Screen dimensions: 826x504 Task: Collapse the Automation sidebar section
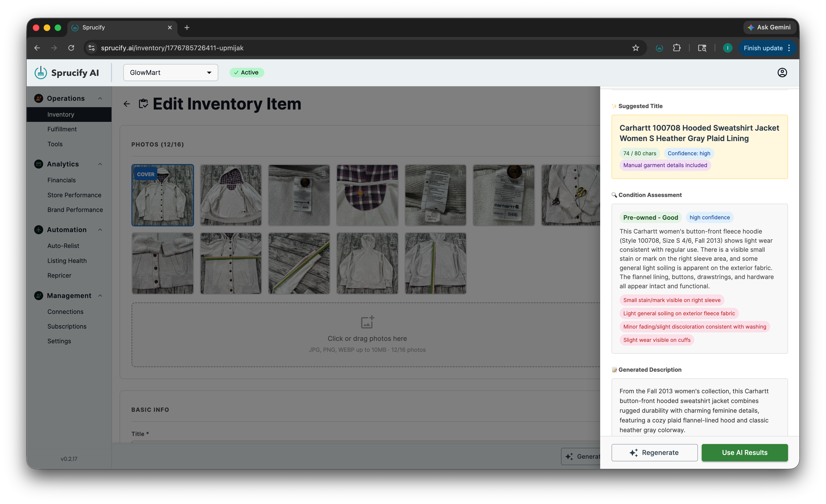[100, 229]
